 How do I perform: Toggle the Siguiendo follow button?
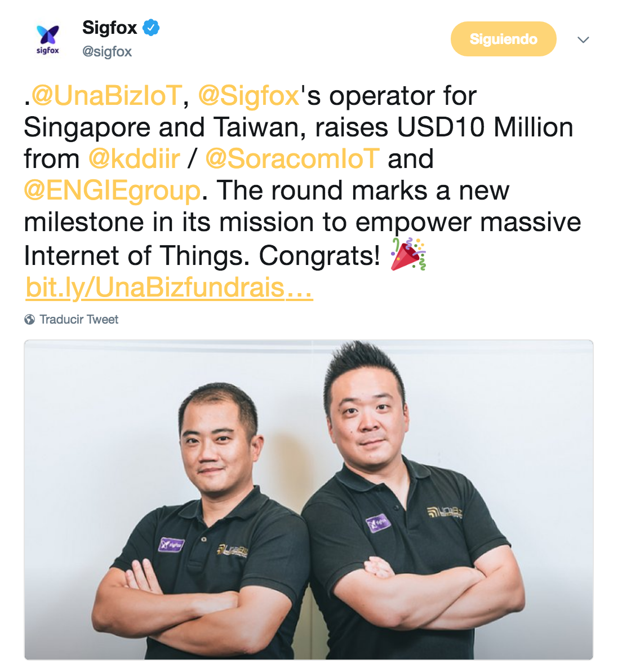503,39
